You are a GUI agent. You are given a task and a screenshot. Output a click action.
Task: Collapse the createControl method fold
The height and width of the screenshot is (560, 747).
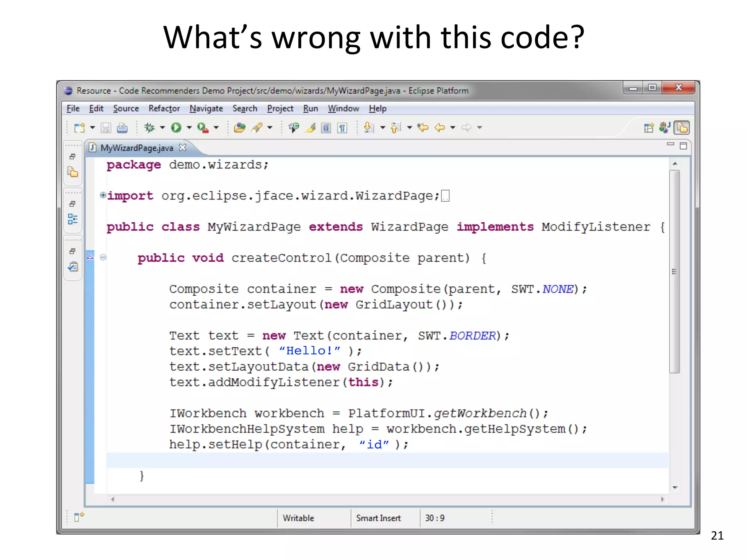[103, 257]
